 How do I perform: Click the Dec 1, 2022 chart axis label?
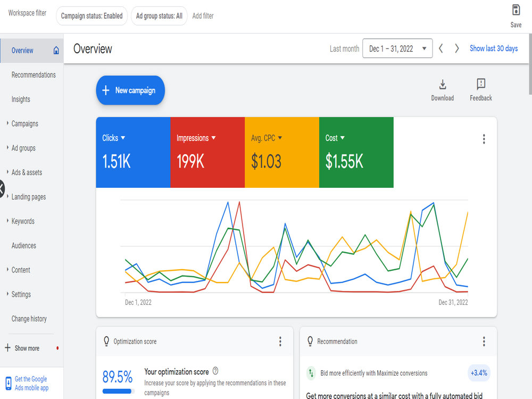[x=138, y=302]
